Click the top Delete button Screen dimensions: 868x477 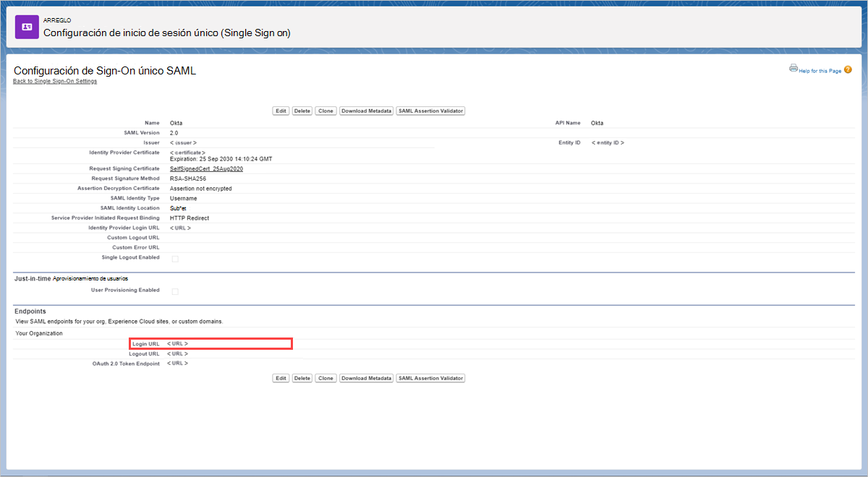pos(302,111)
